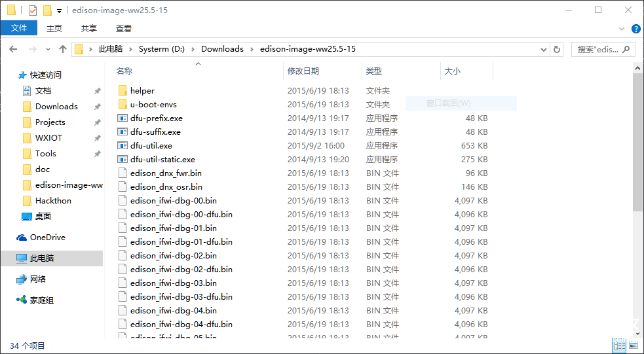Open the Quick Access toolbar customize dropdown
The height and width of the screenshot is (354, 644).
(59, 11)
